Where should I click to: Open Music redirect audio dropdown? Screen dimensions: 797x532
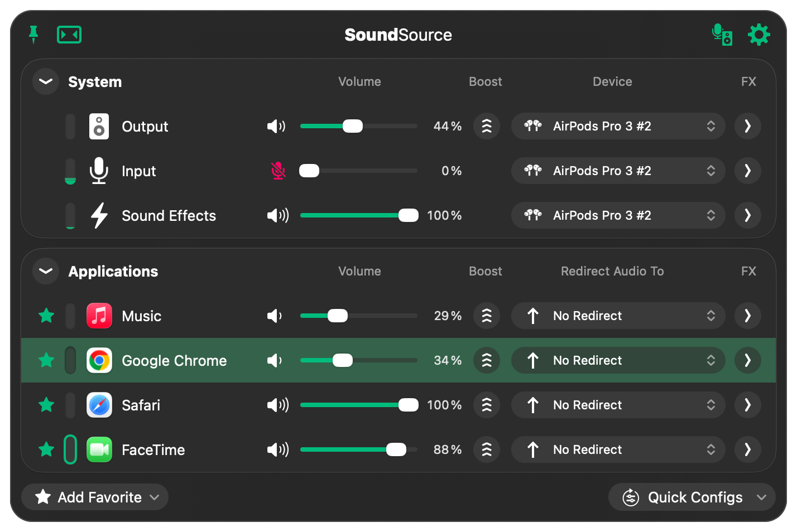click(x=618, y=316)
